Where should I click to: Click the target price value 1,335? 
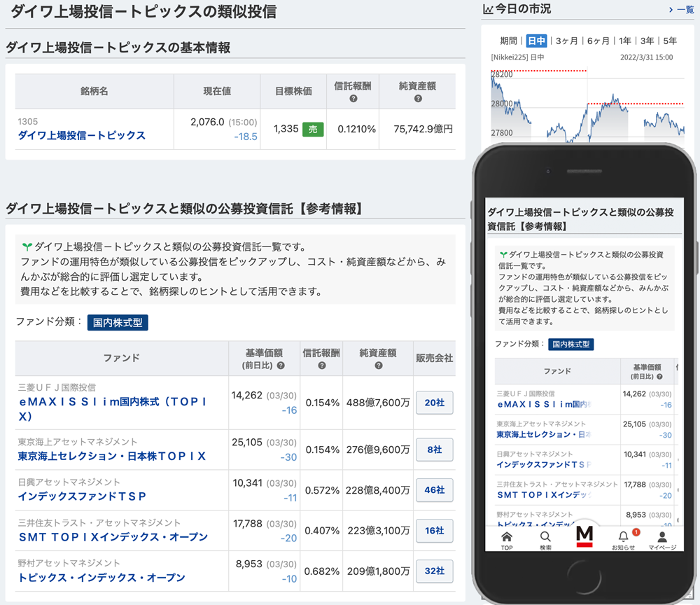click(x=286, y=129)
